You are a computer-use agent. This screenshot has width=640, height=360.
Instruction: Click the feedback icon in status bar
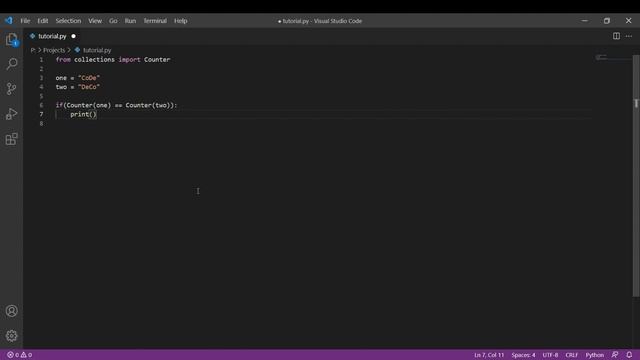point(615,355)
